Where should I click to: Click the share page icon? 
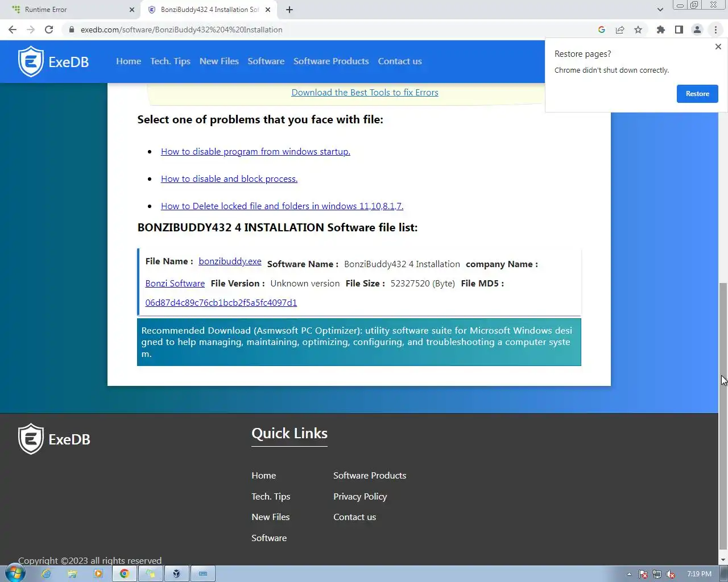coord(620,30)
